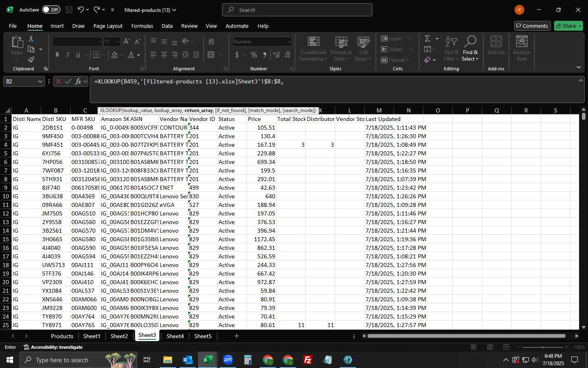This screenshot has width=588, height=368.
Task: Switch to the Sheet4 tab
Action: coord(175,336)
